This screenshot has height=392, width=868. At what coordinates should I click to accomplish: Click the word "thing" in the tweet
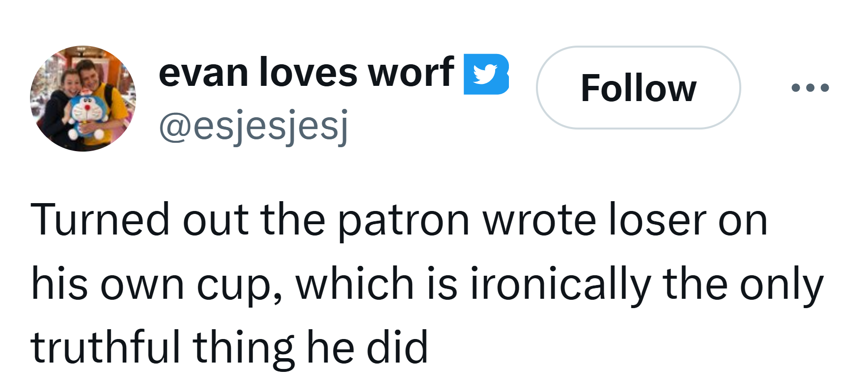[244, 348]
